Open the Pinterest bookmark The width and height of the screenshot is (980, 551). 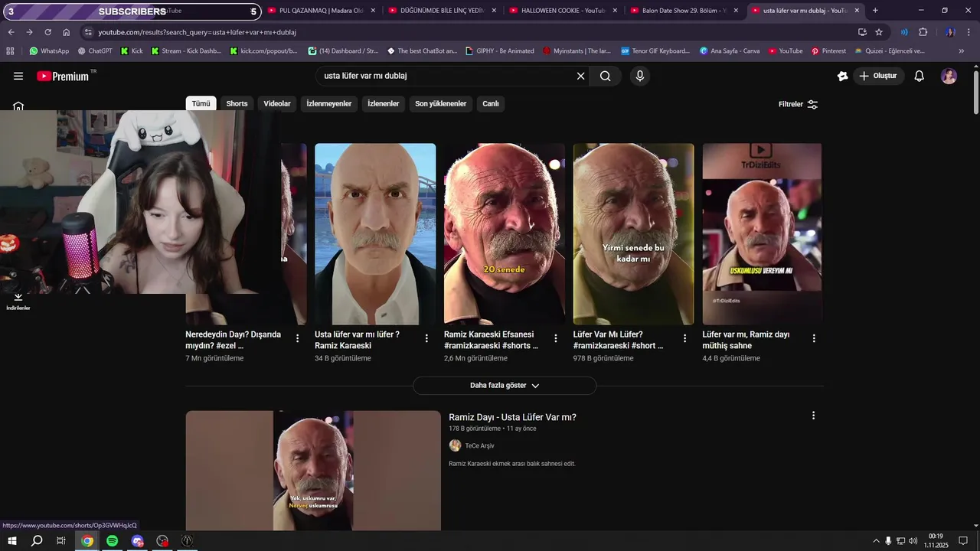828,51
